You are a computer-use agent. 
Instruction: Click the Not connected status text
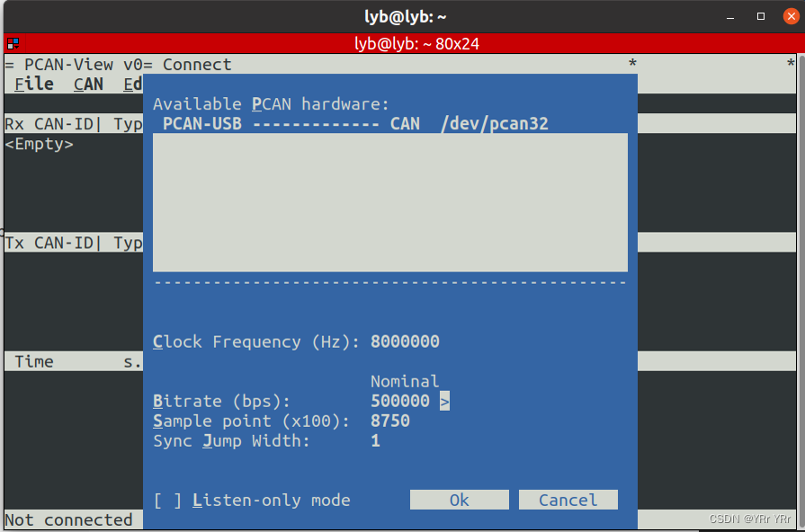pos(68,519)
